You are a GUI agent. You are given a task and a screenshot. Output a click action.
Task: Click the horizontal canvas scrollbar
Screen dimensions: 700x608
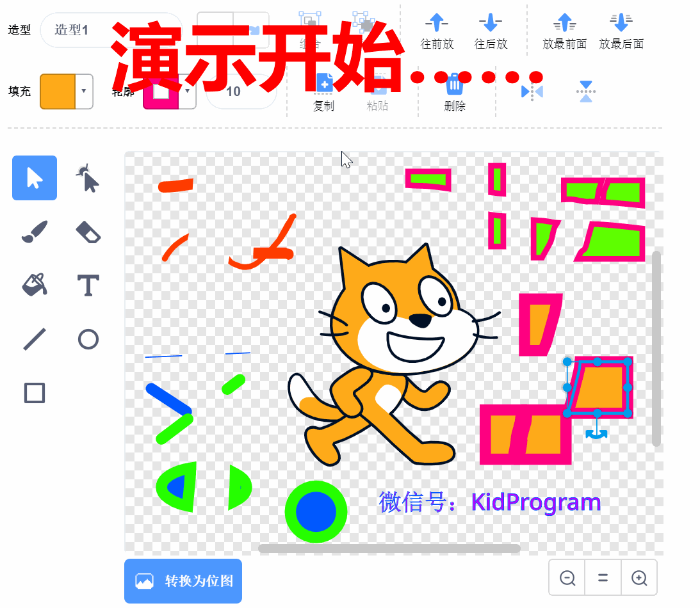click(389, 548)
